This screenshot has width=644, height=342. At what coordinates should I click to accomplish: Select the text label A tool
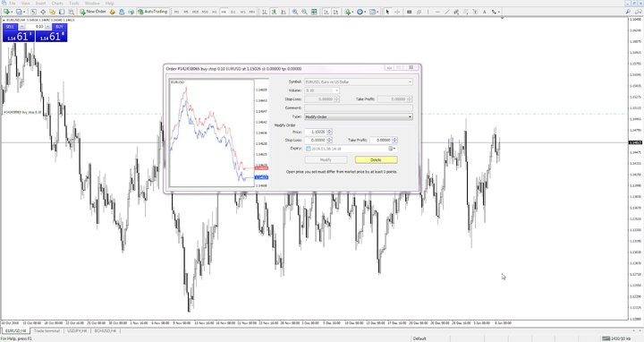pyautogui.click(x=484, y=12)
